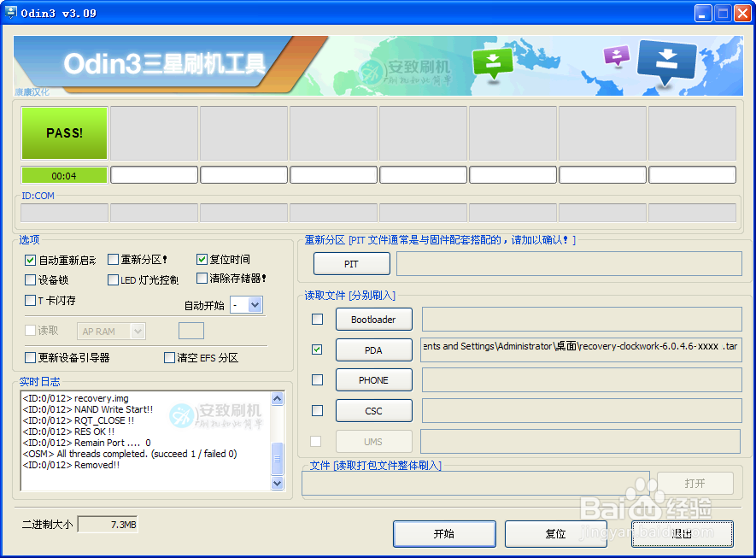
Task: Click the green PASS! status box
Action: pyautogui.click(x=64, y=133)
